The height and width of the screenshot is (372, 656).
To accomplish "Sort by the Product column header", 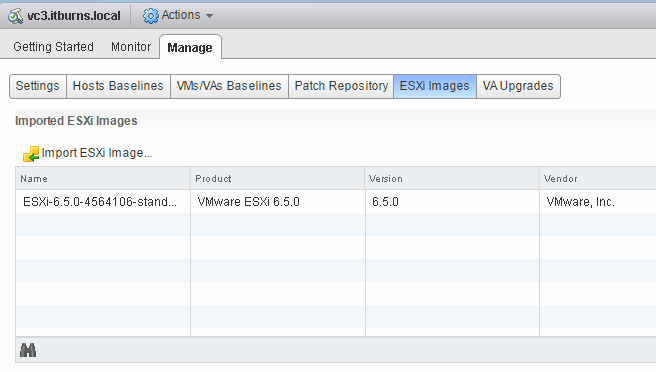I will click(x=277, y=179).
